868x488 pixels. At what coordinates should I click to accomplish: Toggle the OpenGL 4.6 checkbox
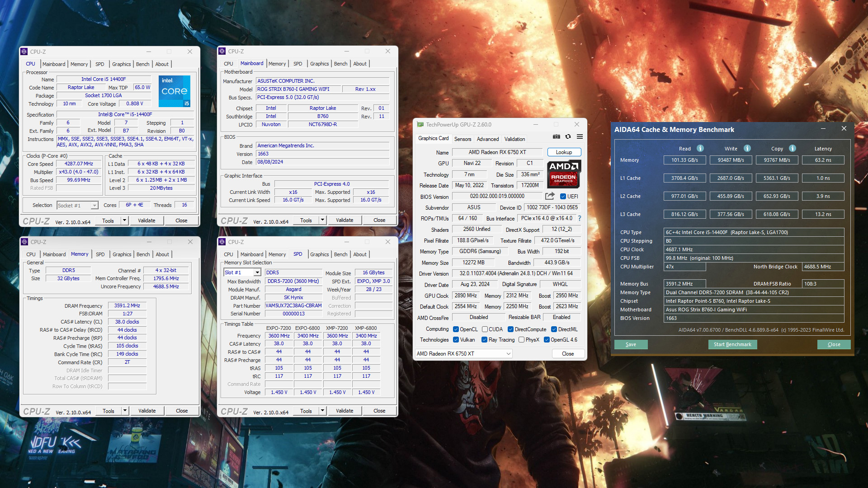click(x=547, y=340)
